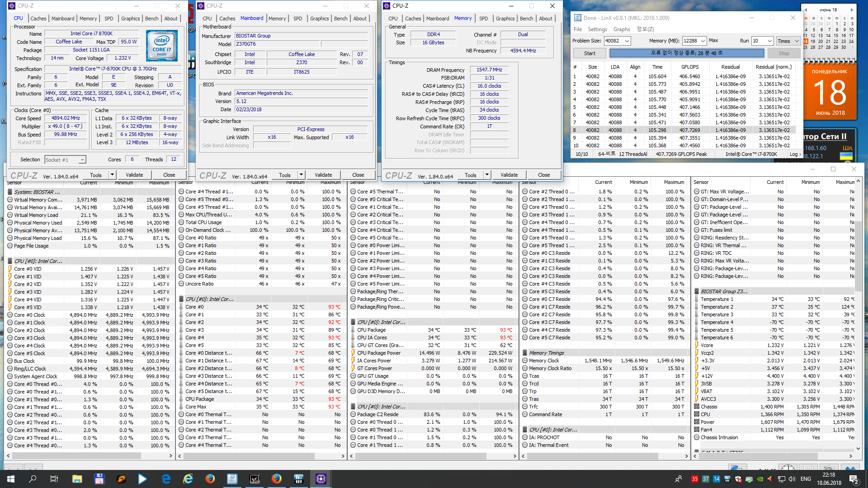Open the Problem Size dropdown in LinX
868x488 pixels.
click(x=627, y=41)
